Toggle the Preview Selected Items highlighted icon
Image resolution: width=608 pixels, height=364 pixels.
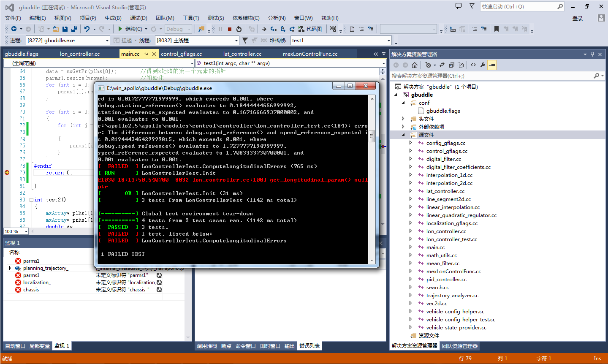[x=492, y=65]
